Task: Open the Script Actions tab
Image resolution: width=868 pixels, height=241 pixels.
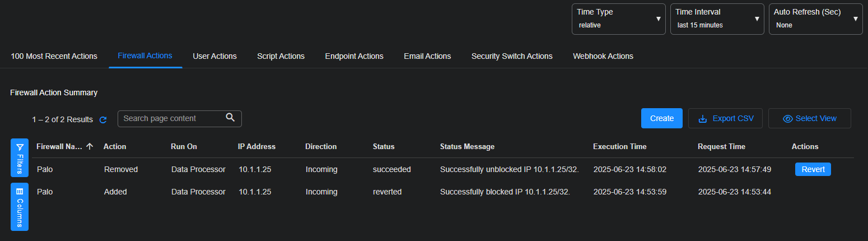Action: click(x=281, y=56)
